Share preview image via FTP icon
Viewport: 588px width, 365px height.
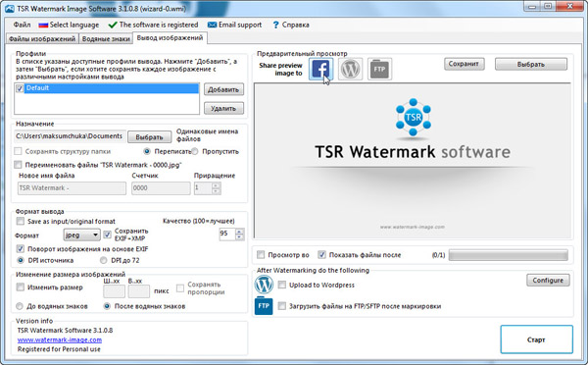coord(379,69)
